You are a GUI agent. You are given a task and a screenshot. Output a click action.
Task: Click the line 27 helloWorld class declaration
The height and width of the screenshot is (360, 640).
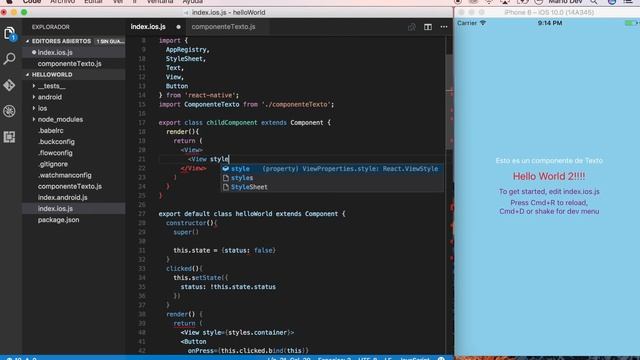(x=252, y=214)
